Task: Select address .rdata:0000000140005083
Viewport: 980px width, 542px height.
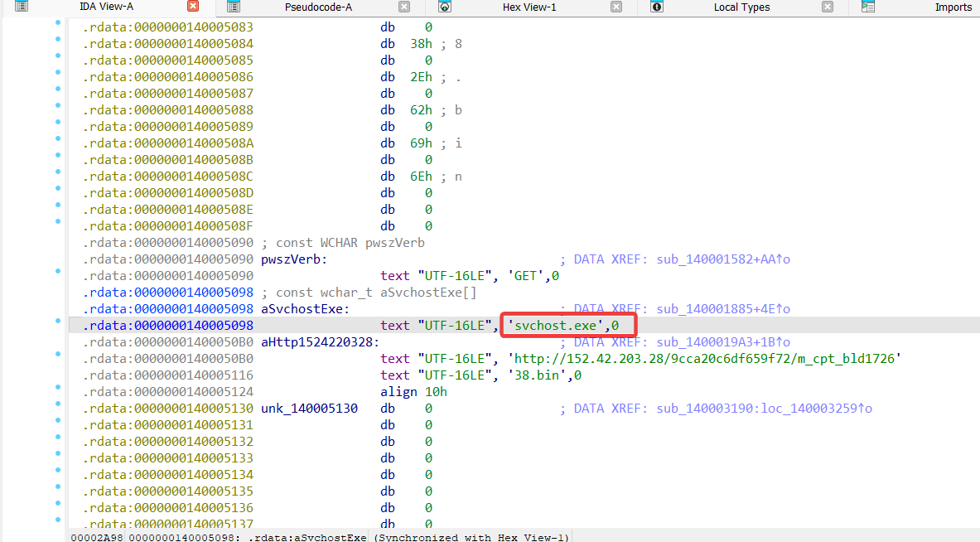Action: 168,27
